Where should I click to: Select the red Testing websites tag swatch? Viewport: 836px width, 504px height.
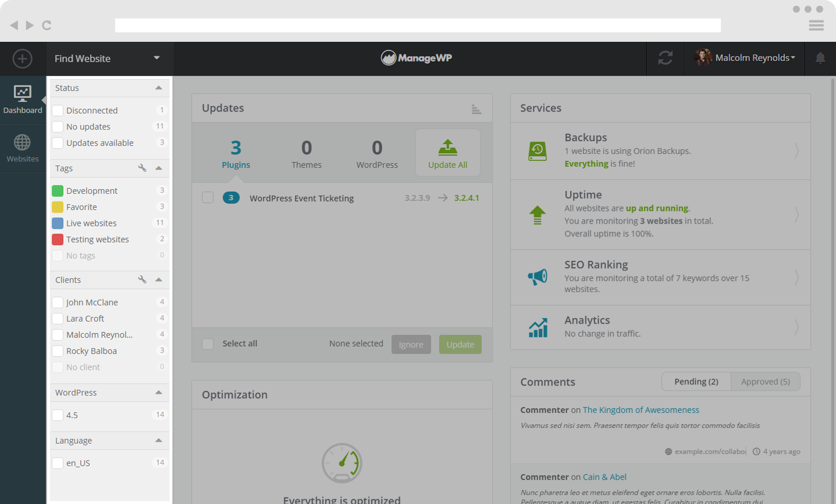(x=57, y=239)
